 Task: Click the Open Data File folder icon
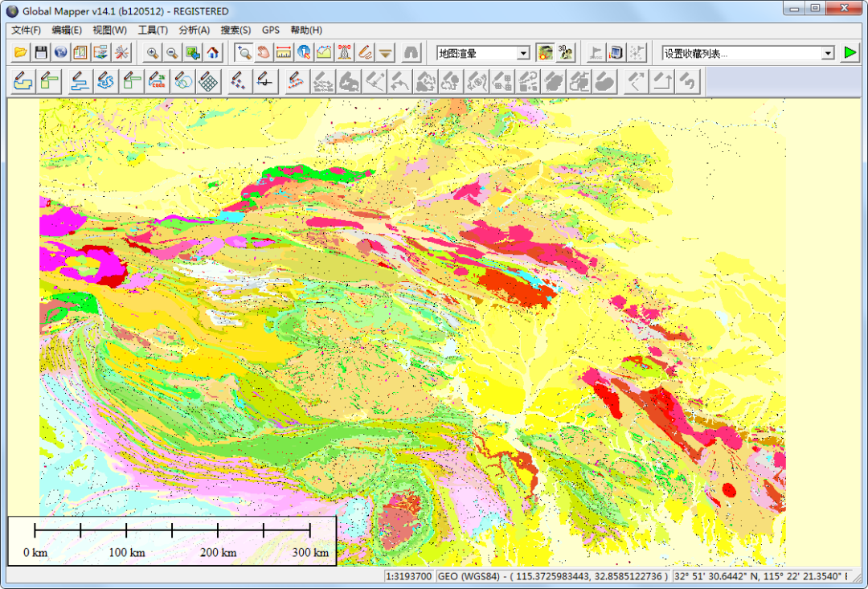(x=21, y=53)
